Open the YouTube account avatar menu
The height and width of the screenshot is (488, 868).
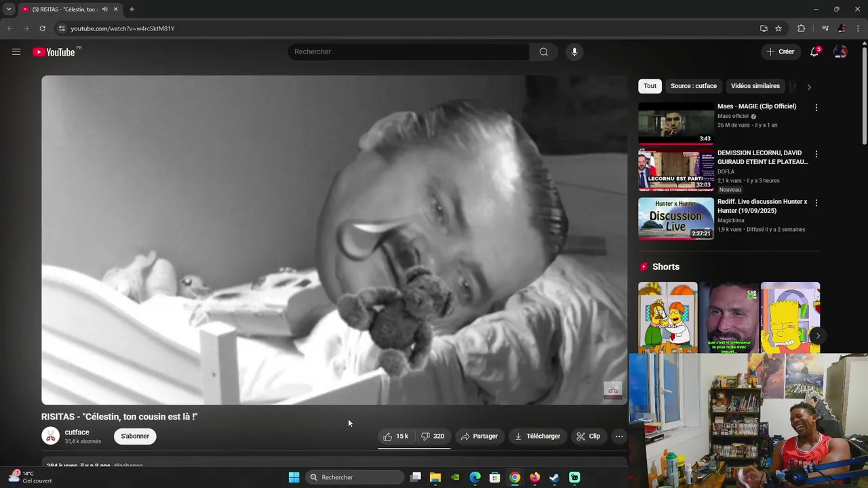[x=840, y=52]
